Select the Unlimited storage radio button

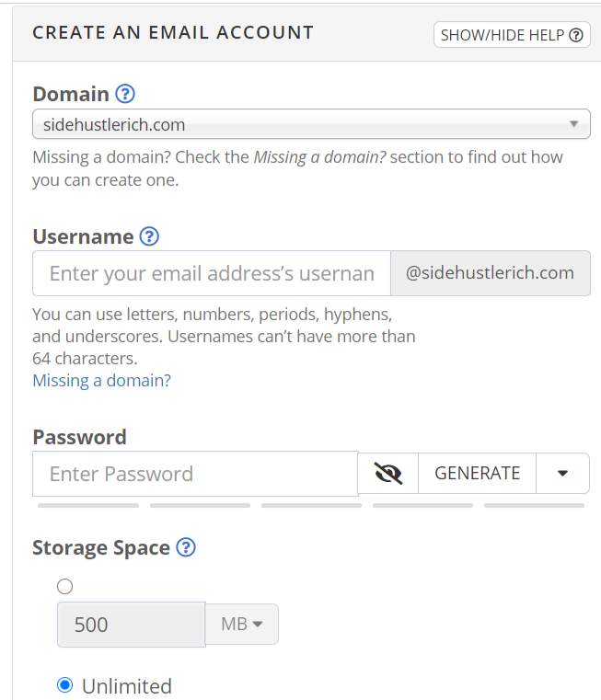64,684
